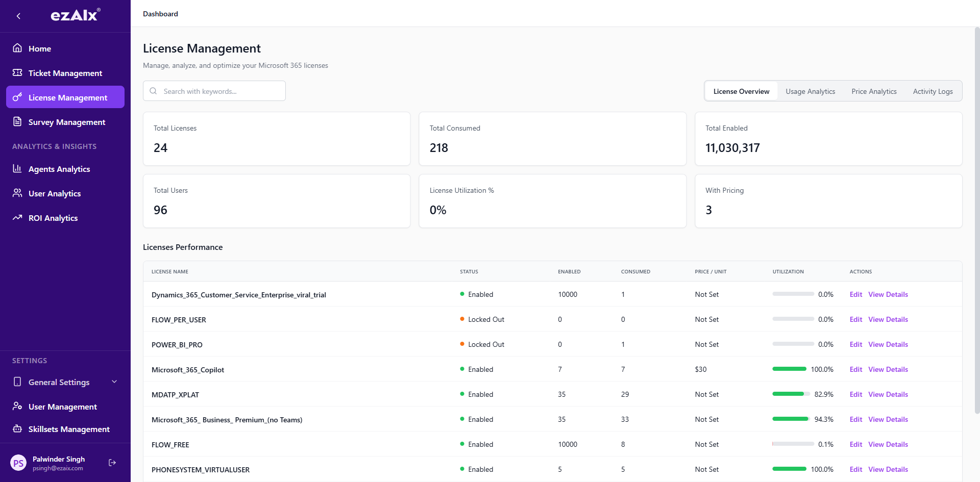The image size is (980, 482).
Task: Select the User Management icon under Settings
Action: pos(17,406)
